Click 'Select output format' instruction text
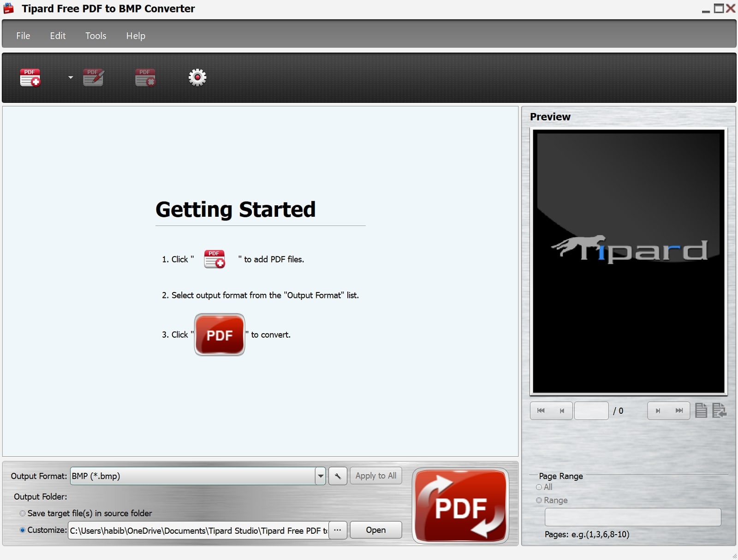Screen dimensions: 738x560 (x=260, y=295)
